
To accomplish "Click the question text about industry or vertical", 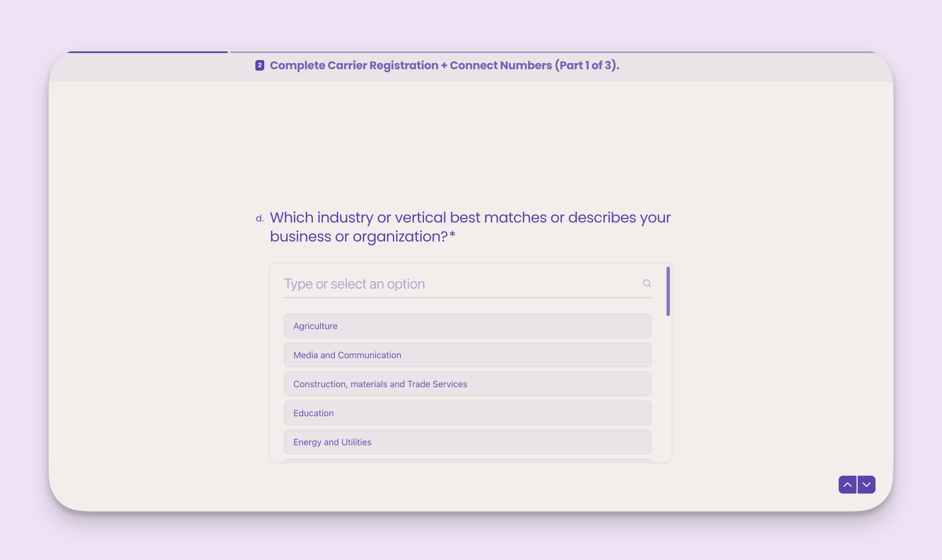I will click(470, 226).
